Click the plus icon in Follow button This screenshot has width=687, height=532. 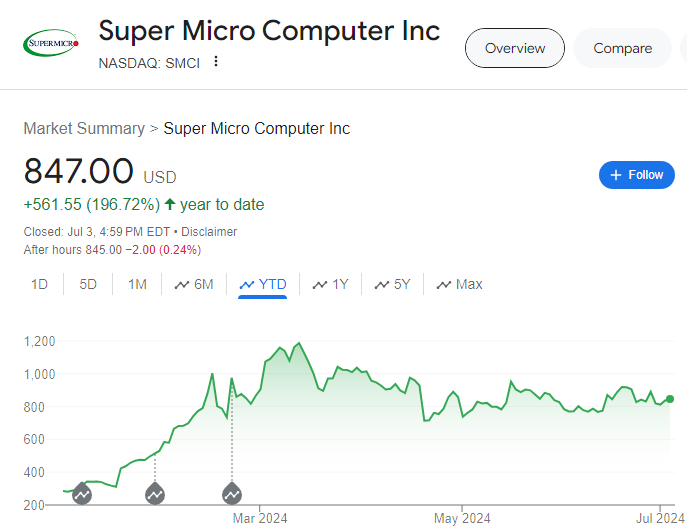[x=616, y=175]
